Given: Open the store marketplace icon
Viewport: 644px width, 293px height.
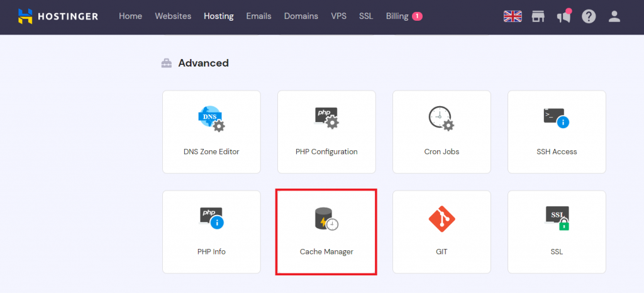Looking at the screenshot, I should click(x=538, y=16).
